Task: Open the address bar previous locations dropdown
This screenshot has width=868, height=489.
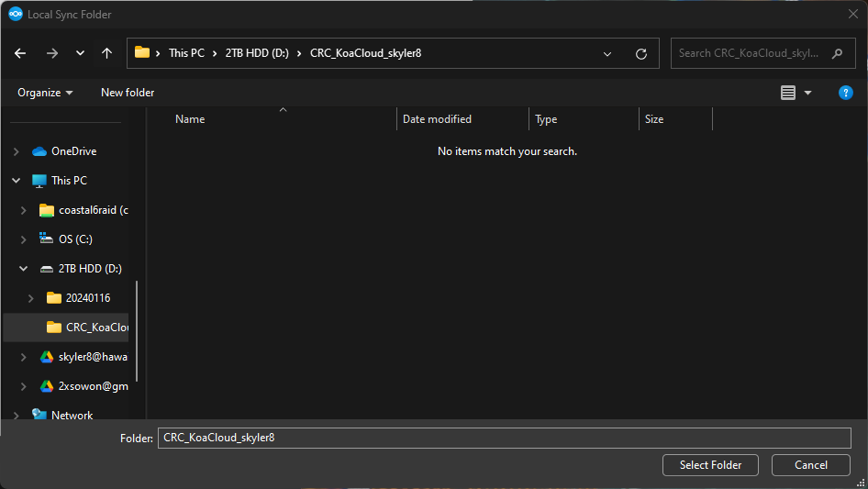Action: tap(607, 54)
